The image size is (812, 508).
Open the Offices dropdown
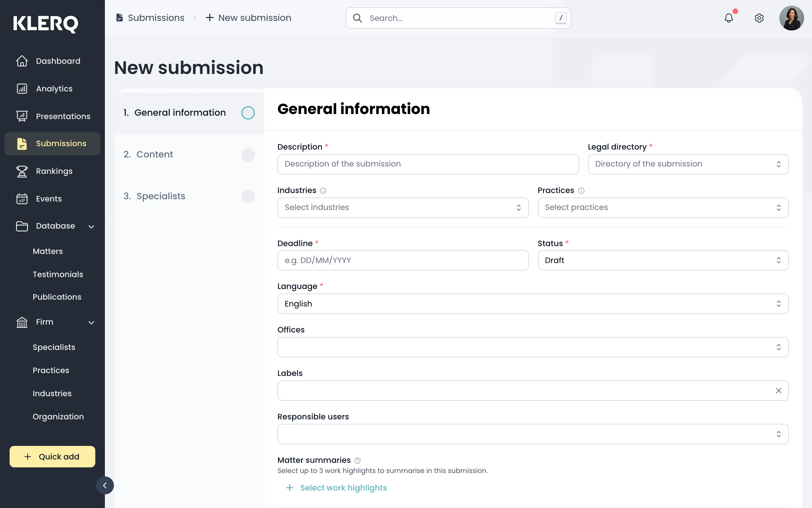[x=533, y=347]
